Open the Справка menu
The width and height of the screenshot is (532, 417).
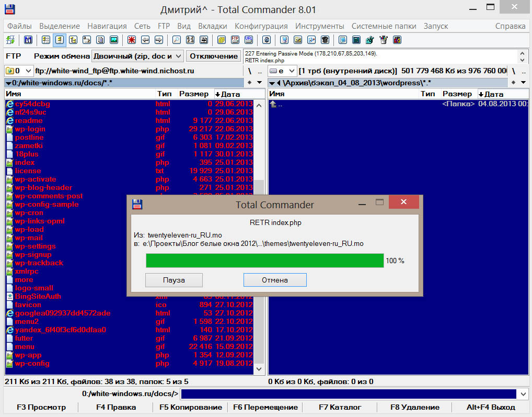tap(510, 26)
